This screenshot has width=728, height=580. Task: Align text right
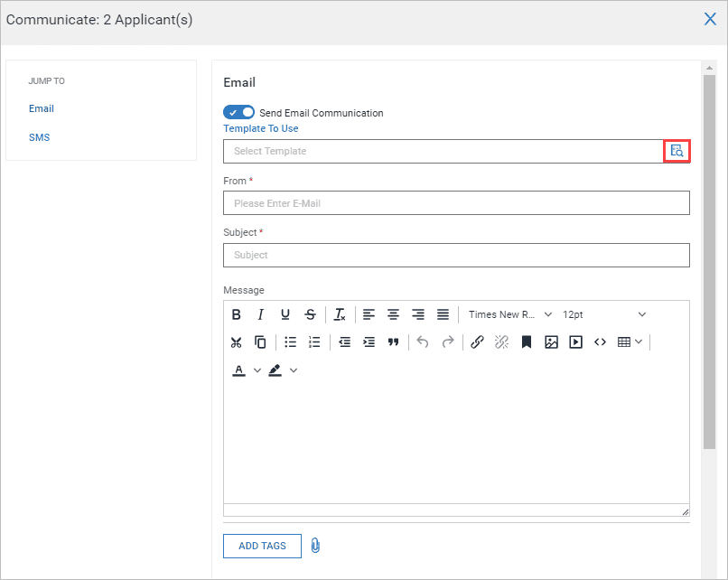[418, 314]
